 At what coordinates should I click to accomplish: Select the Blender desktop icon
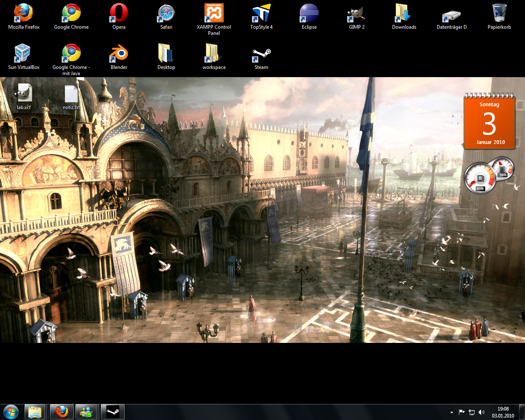tap(119, 57)
